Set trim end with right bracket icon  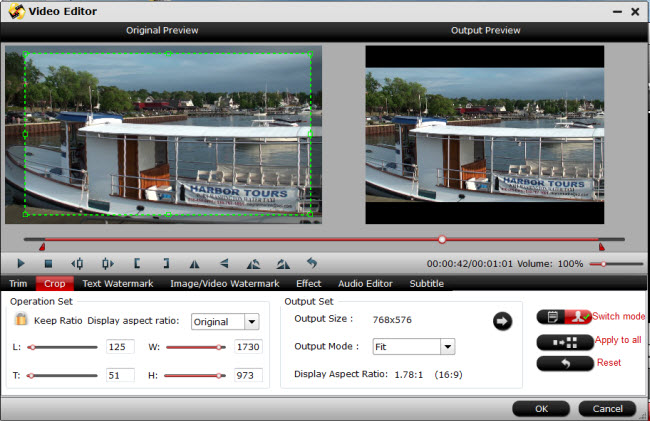(166, 264)
